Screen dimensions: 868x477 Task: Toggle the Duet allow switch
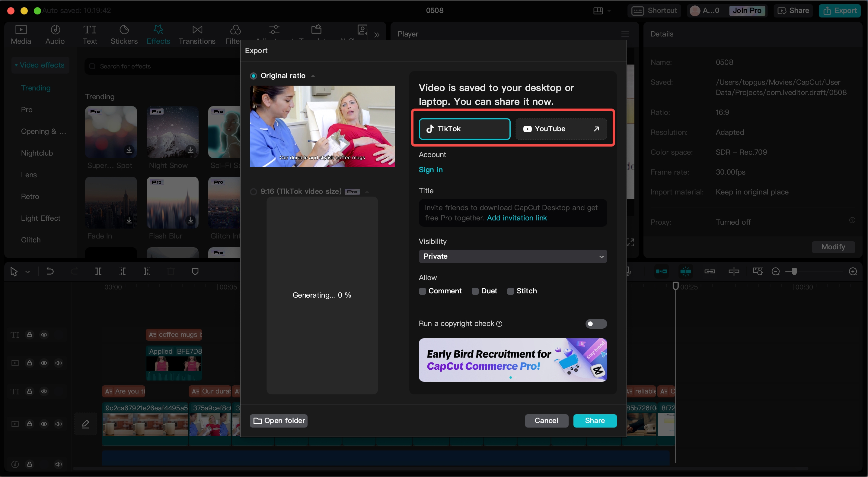pos(475,291)
